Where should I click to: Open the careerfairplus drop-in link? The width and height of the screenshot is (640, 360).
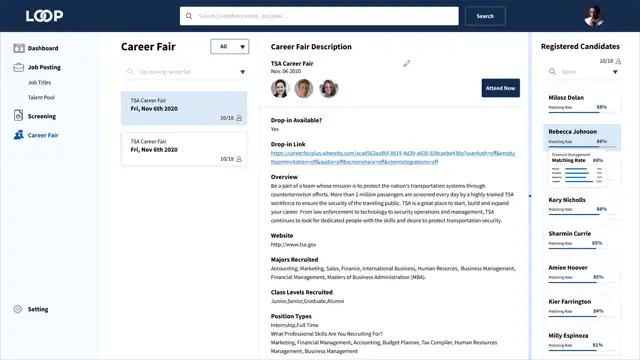pos(393,158)
